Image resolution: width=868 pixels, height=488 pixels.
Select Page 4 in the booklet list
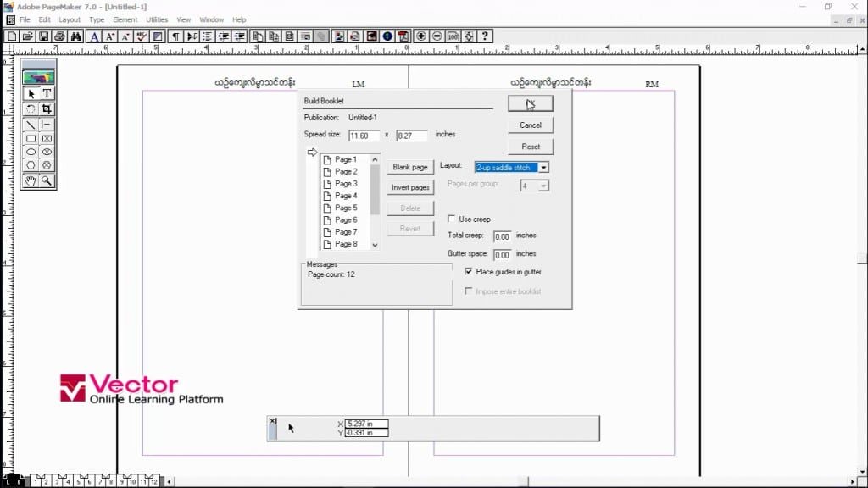pos(346,196)
